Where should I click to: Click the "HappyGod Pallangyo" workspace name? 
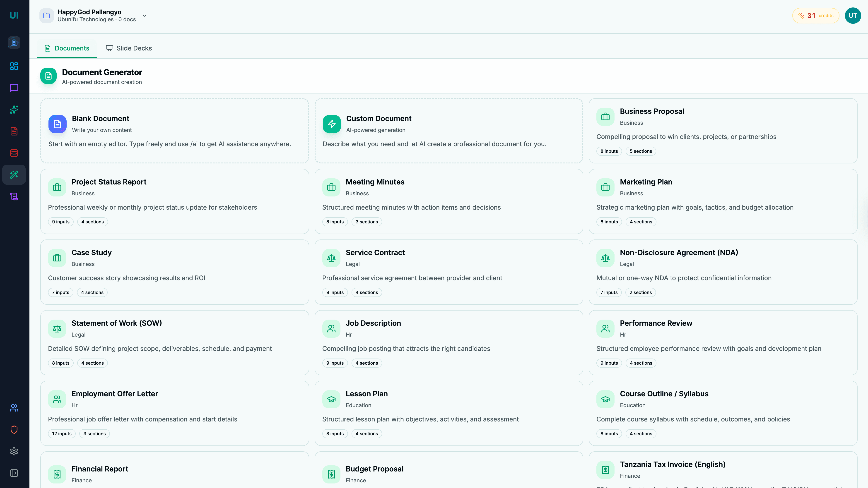tap(89, 12)
